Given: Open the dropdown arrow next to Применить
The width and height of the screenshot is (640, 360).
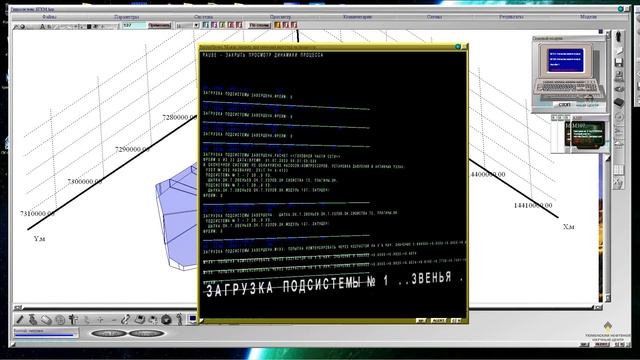Looking at the screenshot, I should click(x=196, y=26).
